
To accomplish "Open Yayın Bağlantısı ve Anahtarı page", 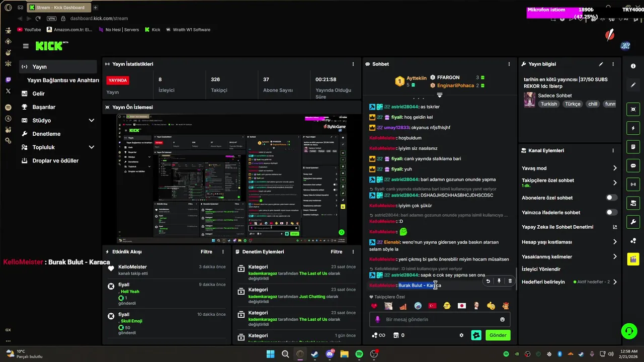I will [63, 80].
